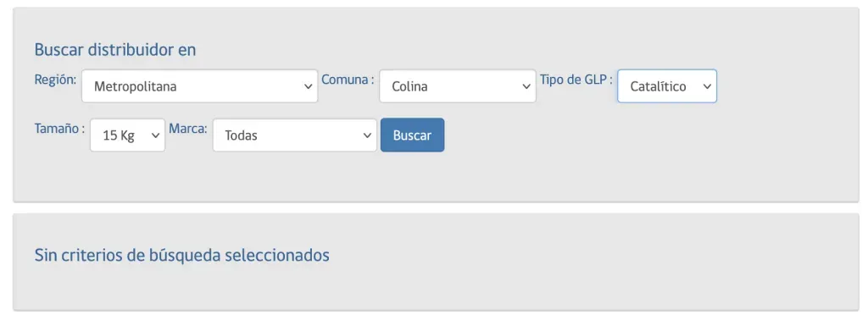The width and height of the screenshot is (868, 320).
Task: Click the "Tamaño :" label text
Action: 59,128
